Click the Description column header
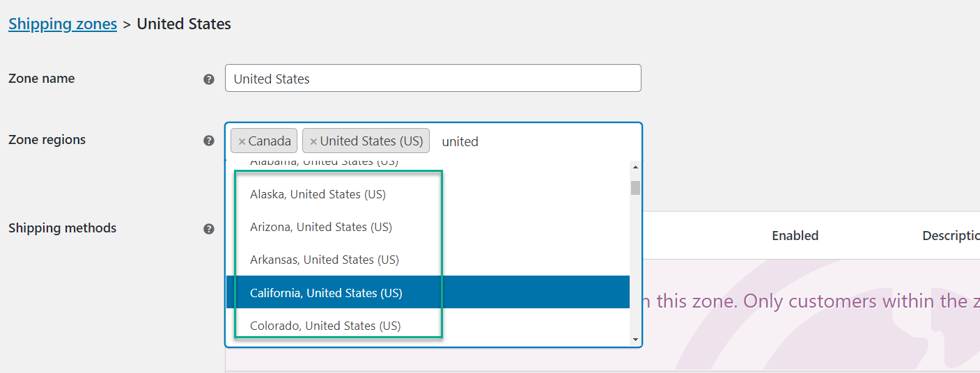The height and width of the screenshot is (373, 980). click(x=951, y=235)
